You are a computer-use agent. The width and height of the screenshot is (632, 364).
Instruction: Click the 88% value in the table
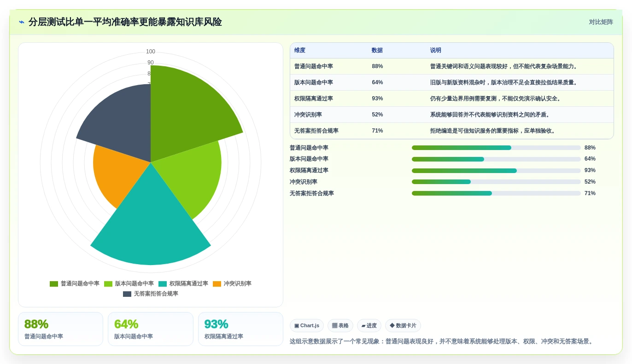[x=377, y=66]
